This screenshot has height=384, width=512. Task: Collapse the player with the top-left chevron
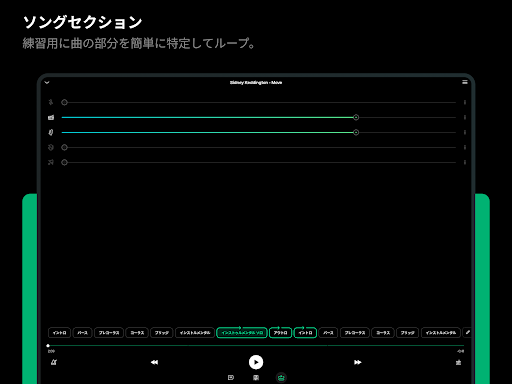pyautogui.click(x=47, y=82)
